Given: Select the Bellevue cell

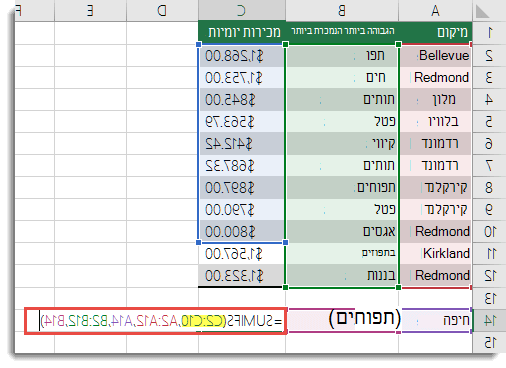Looking at the screenshot, I should (x=435, y=55).
